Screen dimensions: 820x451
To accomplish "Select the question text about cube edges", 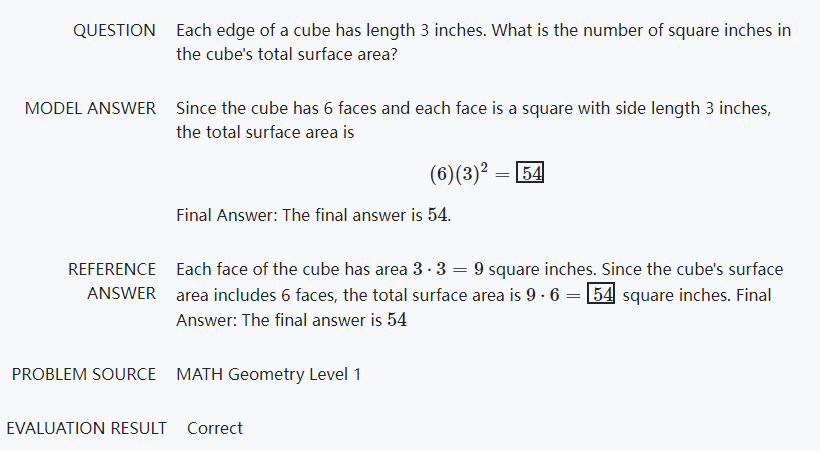I will tap(483, 30).
